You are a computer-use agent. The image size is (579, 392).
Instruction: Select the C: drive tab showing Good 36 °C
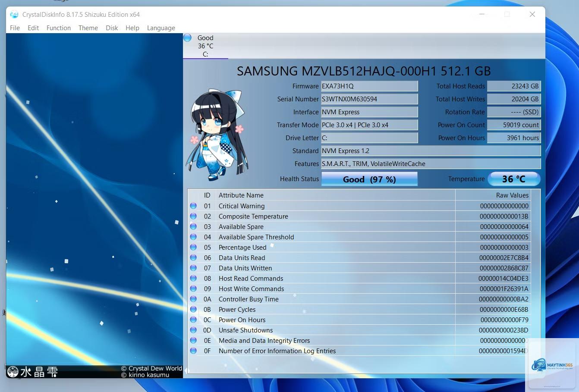(205, 46)
